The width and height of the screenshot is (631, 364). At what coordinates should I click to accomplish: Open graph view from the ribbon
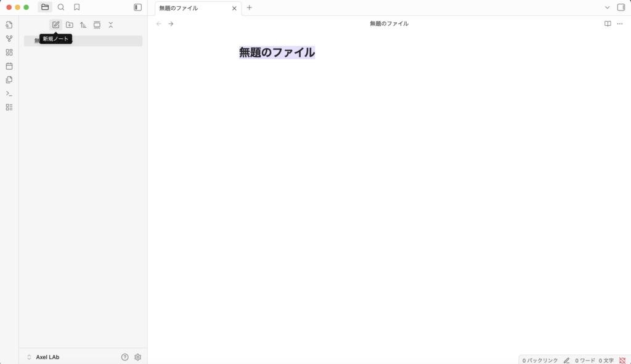click(9, 39)
